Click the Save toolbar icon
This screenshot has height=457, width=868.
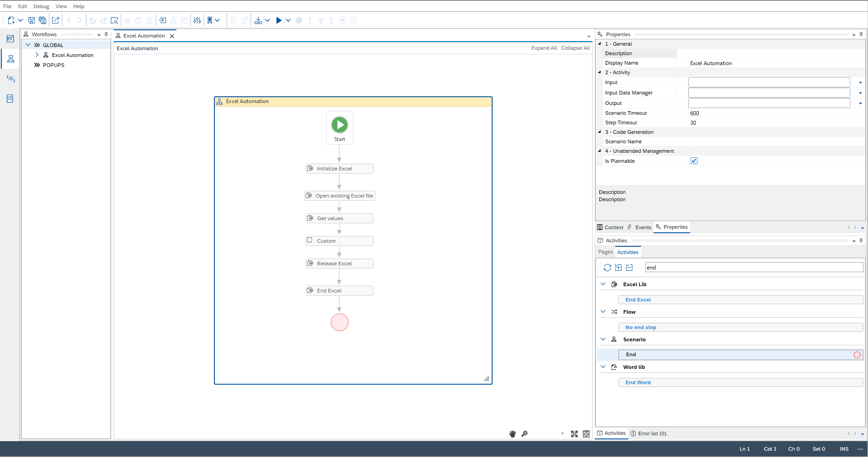tap(32, 20)
